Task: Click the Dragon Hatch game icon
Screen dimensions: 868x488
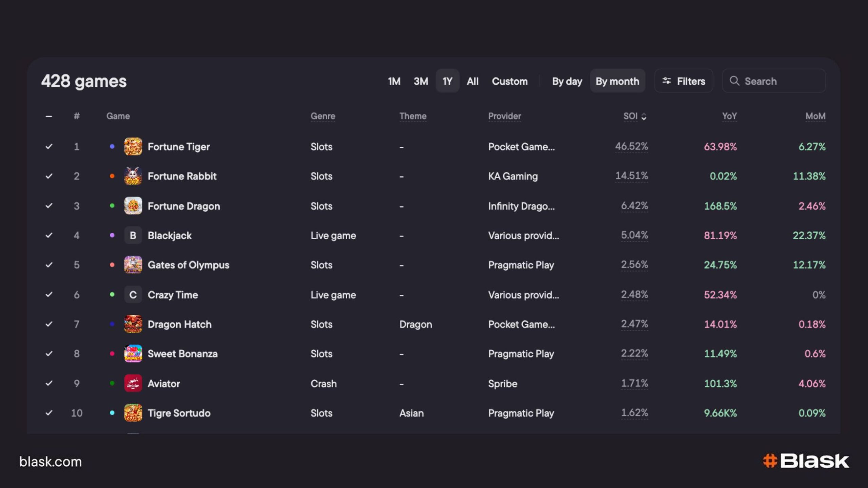Action: (x=133, y=324)
